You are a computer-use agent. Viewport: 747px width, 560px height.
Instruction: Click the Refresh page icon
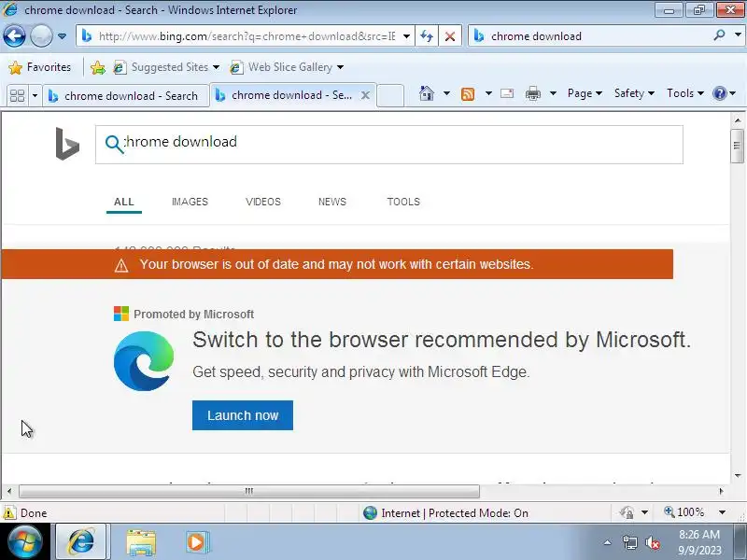pos(427,36)
